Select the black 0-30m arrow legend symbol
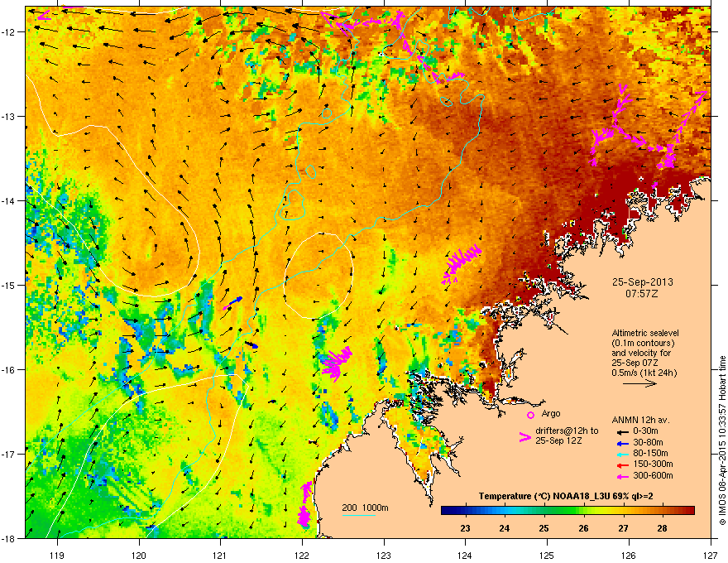This screenshot has height=563, width=728. 622,431
